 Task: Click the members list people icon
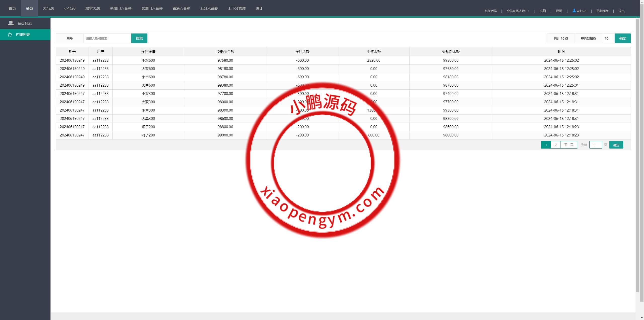point(11,23)
